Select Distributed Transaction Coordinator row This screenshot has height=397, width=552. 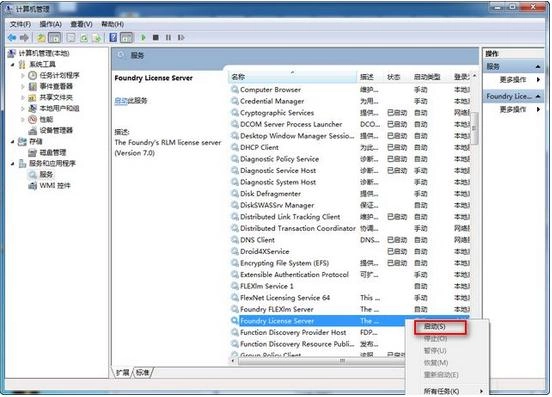coord(350,228)
